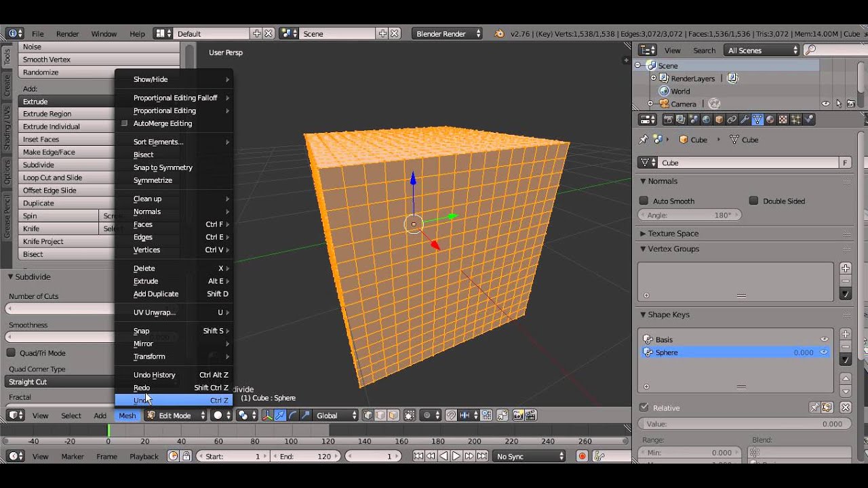This screenshot has width=868, height=488.
Task: Open the Render properties tab icon
Action: tap(668, 119)
